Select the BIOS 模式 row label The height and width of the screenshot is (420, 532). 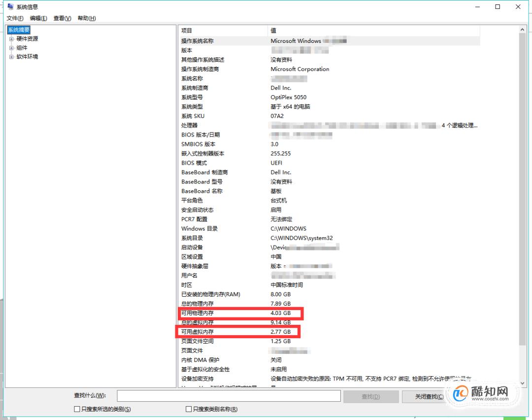coord(194,163)
